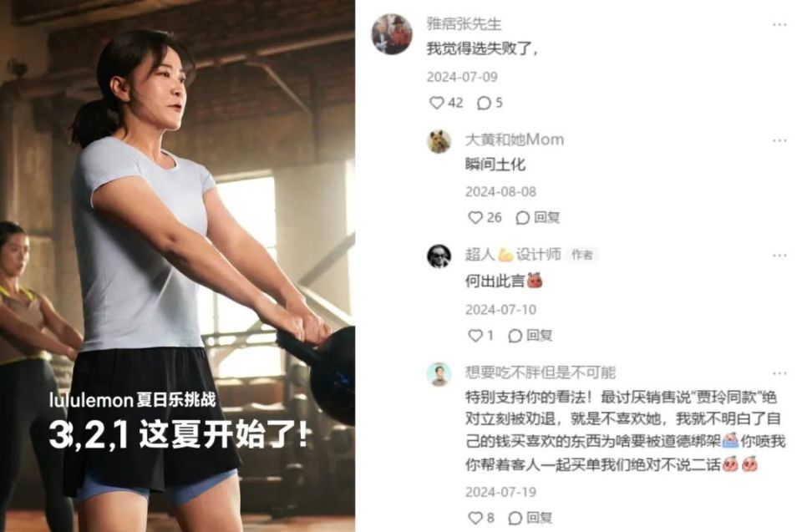The width and height of the screenshot is (802, 532).
Task: Like the comment by 雅痞张先生
Action: [445, 103]
